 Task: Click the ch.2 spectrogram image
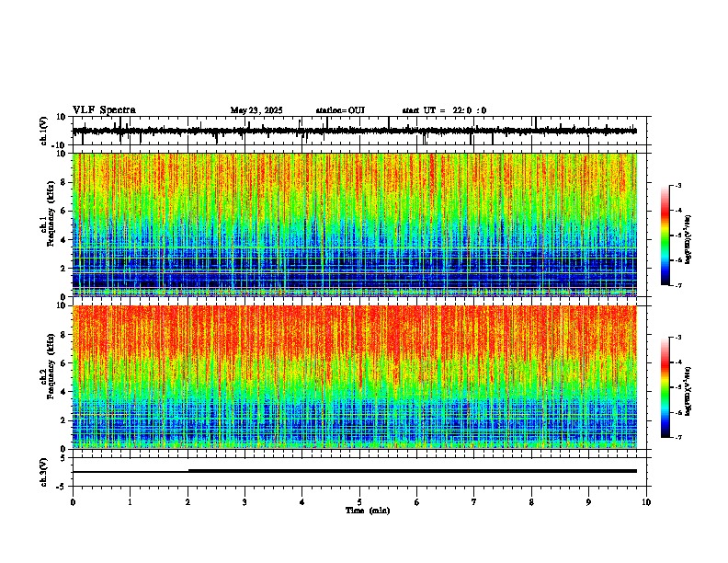pyautogui.click(x=355, y=377)
